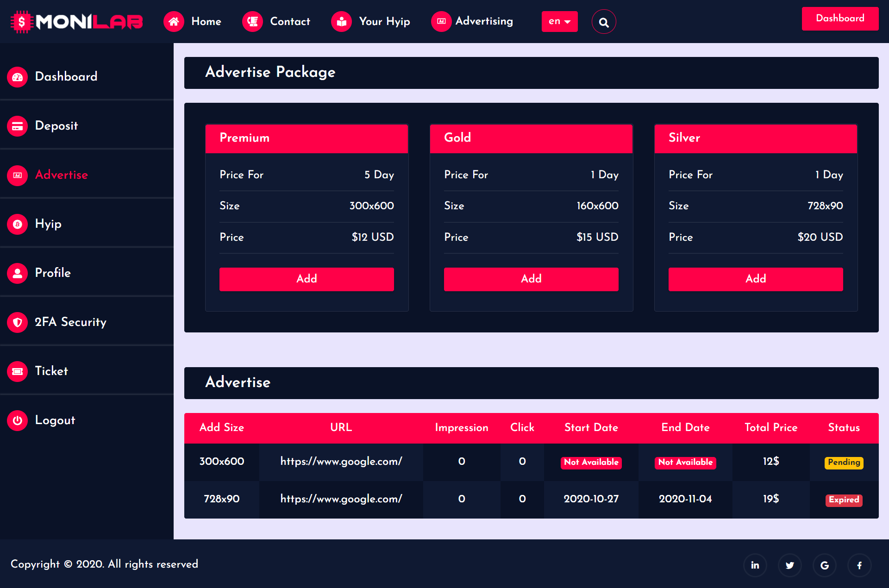This screenshot has height=588, width=889.
Task: Click the Dashboard button top right
Action: coord(840,19)
